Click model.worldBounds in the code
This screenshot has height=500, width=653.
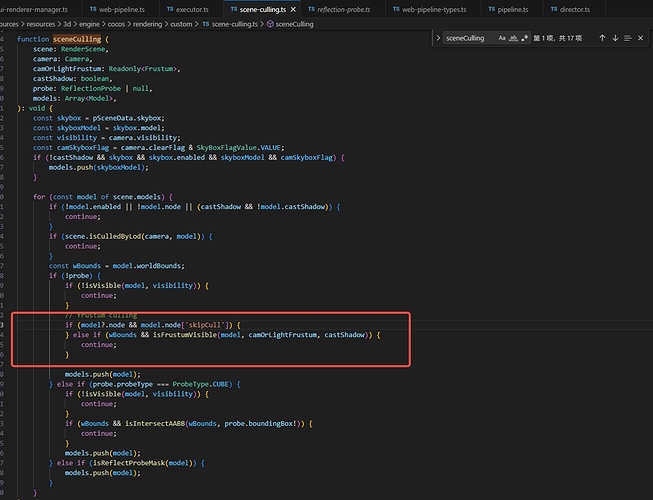click(x=147, y=266)
